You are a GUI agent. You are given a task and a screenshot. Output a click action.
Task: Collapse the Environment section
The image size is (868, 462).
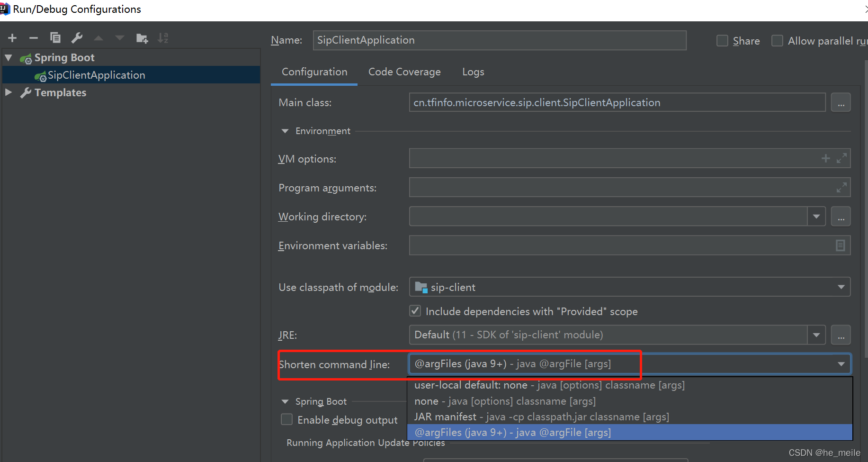(x=285, y=131)
